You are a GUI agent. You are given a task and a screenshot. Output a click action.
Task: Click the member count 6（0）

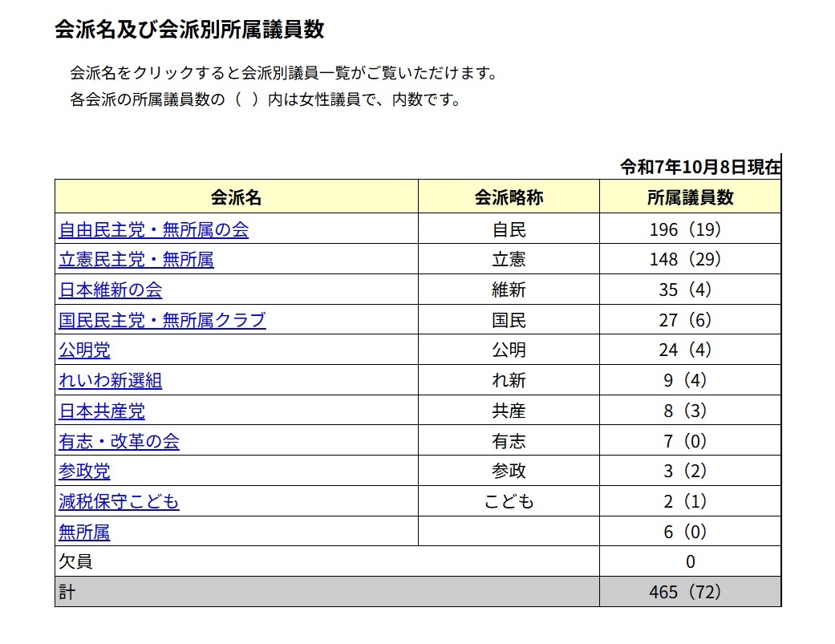coord(685,532)
